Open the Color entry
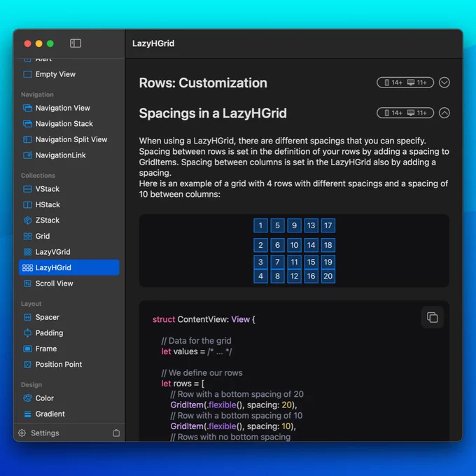The height and width of the screenshot is (476, 476). 69,398
